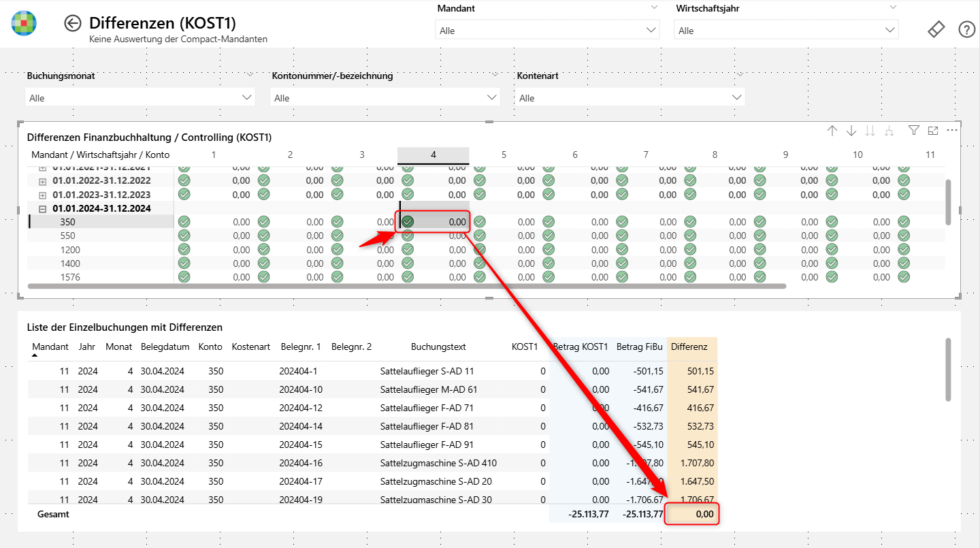Open the visual filter funnel icon
980x548 pixels.
pos(914,130)
